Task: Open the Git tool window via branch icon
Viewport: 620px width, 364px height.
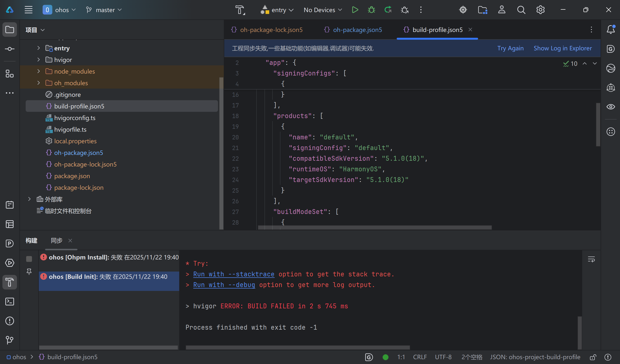Action: pyautogui.click(x=10, y=340)
